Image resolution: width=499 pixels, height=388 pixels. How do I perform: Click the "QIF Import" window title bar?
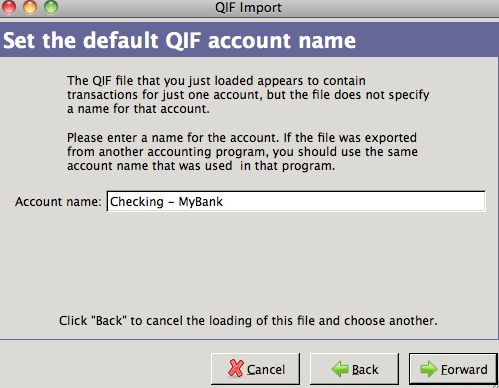[x=248, y=7]
